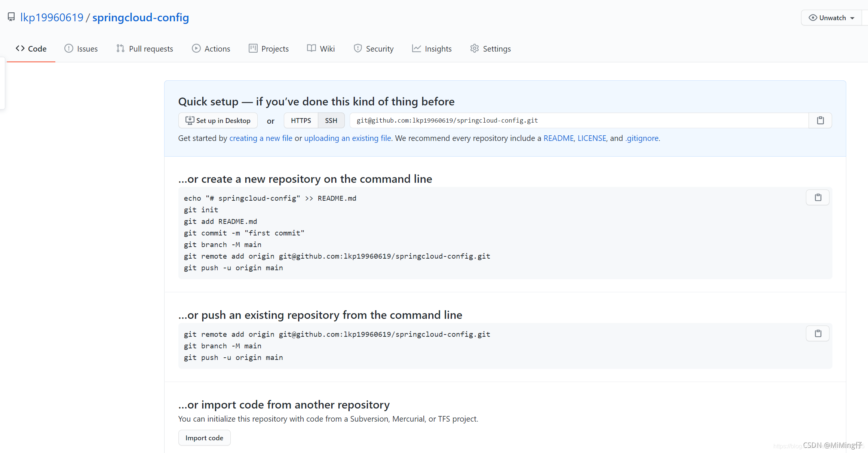Click '...or import code from another repository' heading
Viewport: 868px width, 453px height.
click(x=284, y=405)
